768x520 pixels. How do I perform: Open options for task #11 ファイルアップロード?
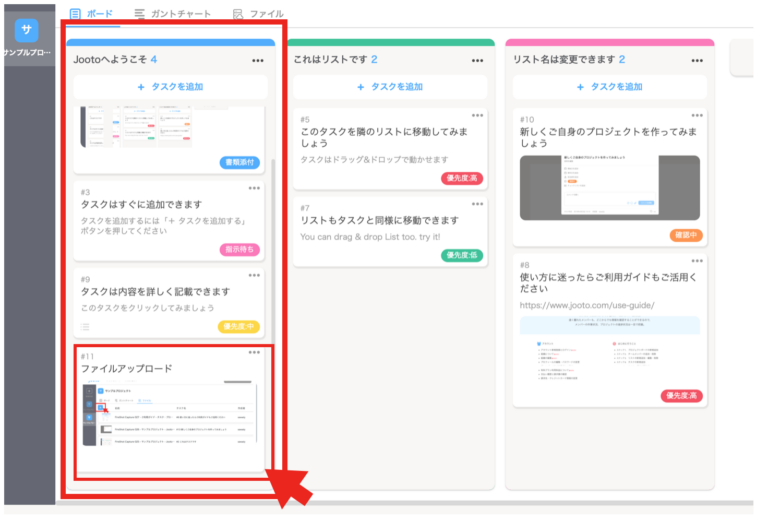(254, 352)
